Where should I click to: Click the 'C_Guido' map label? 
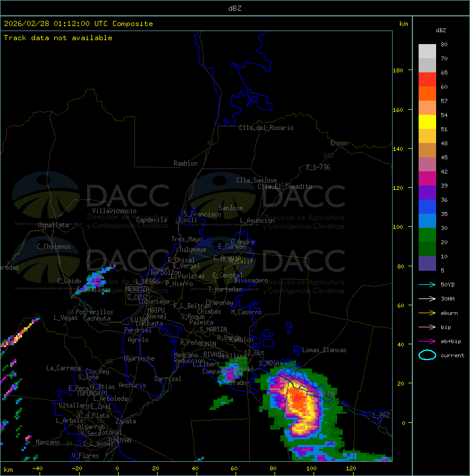[x=69, y=281]
